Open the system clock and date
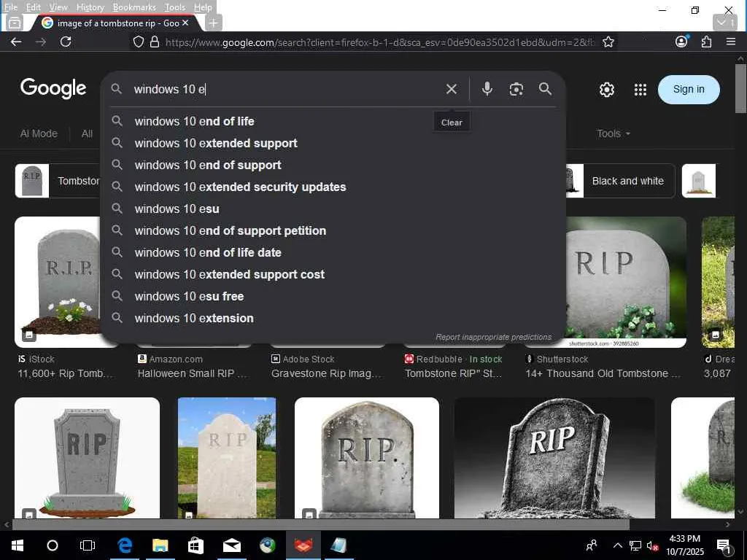The image size is (747, 560). [x=684, y=545]
